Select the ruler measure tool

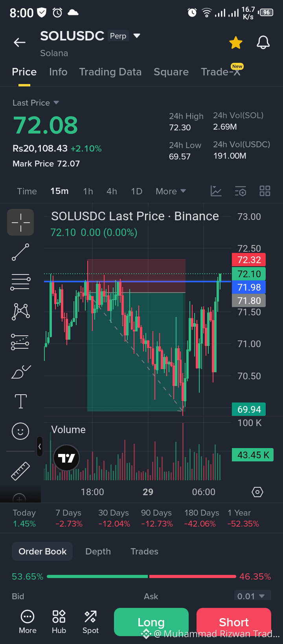(x=20, y=471)
